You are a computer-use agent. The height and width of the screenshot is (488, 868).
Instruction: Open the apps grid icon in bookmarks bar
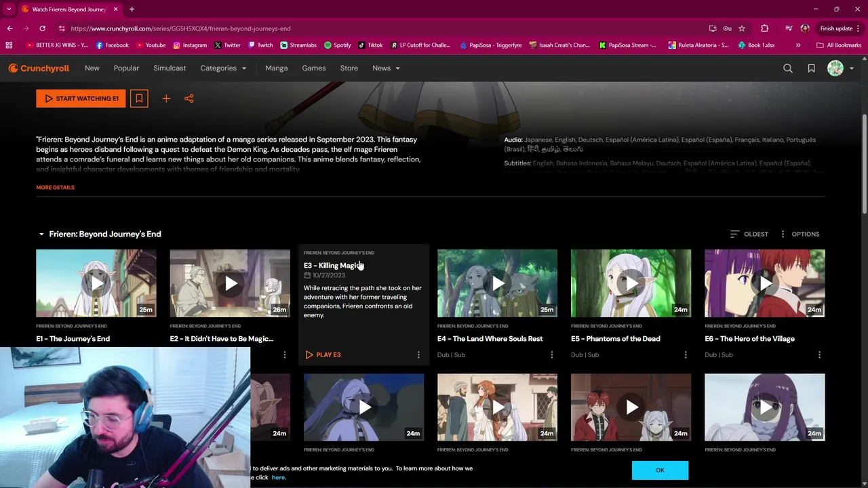pos(9,45)
